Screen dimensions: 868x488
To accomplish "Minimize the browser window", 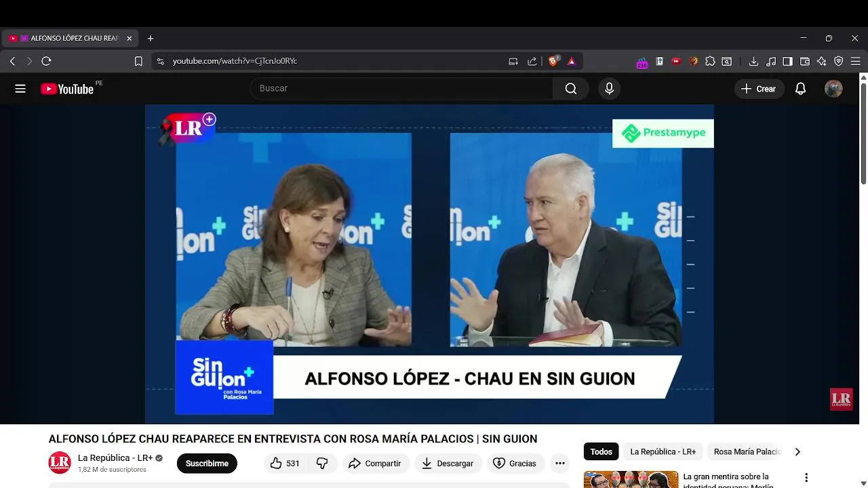I will click(804, 38).
